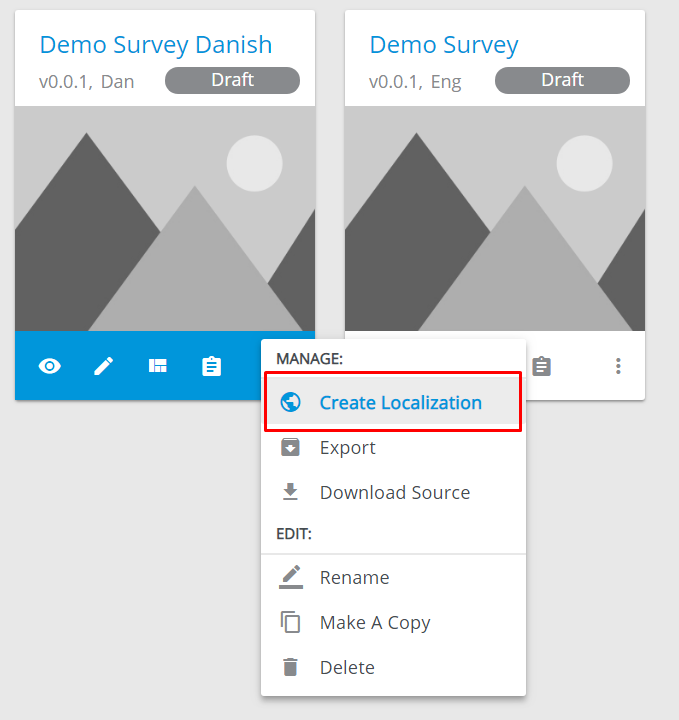Click the clipboard icon on the English Demo Survey card
This screenshot has height=720, width=679.
click(x=541, y=366)
